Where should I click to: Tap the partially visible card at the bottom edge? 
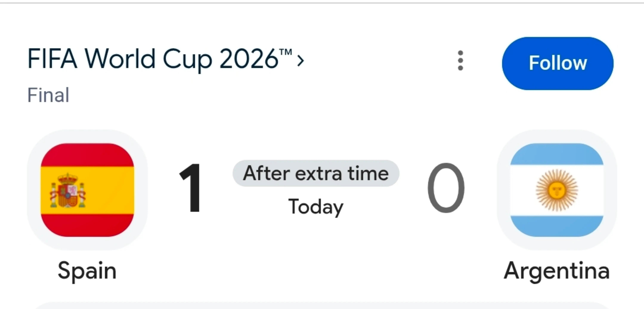click(322, 305)
